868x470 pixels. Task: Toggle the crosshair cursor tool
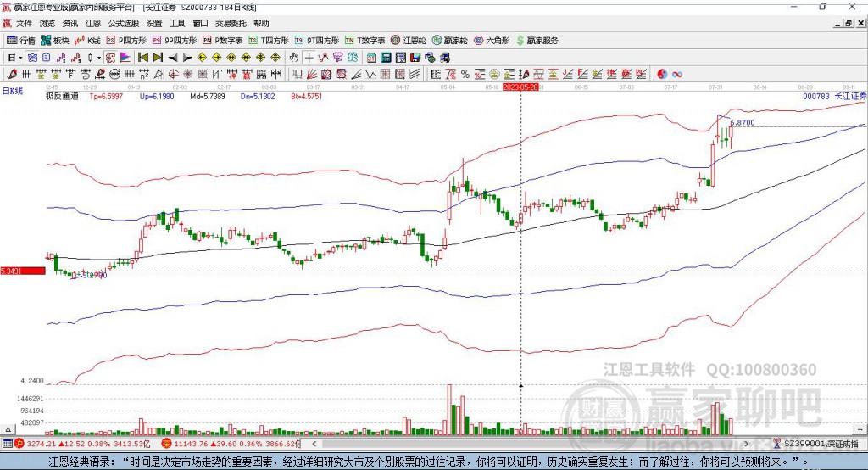point(309,58)
